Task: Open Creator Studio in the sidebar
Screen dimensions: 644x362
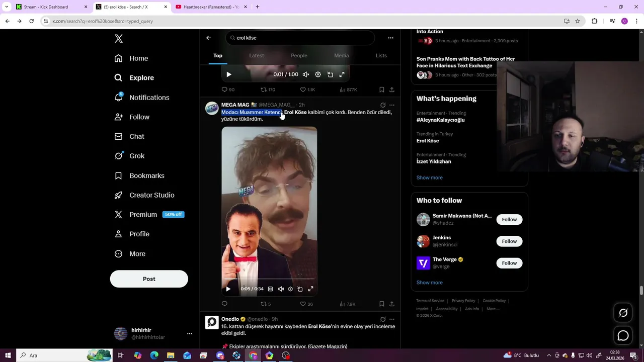Action: pos(144,195)
